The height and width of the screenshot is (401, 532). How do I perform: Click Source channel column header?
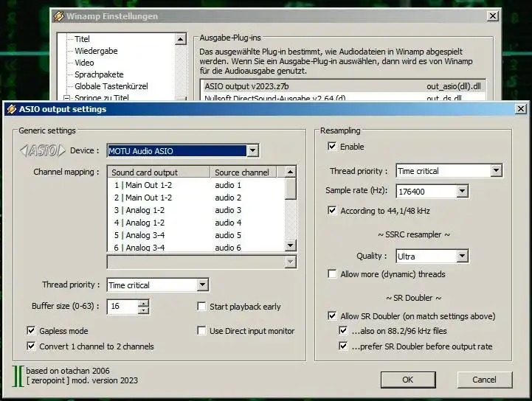pyautogui.click(x=243, y=172)
